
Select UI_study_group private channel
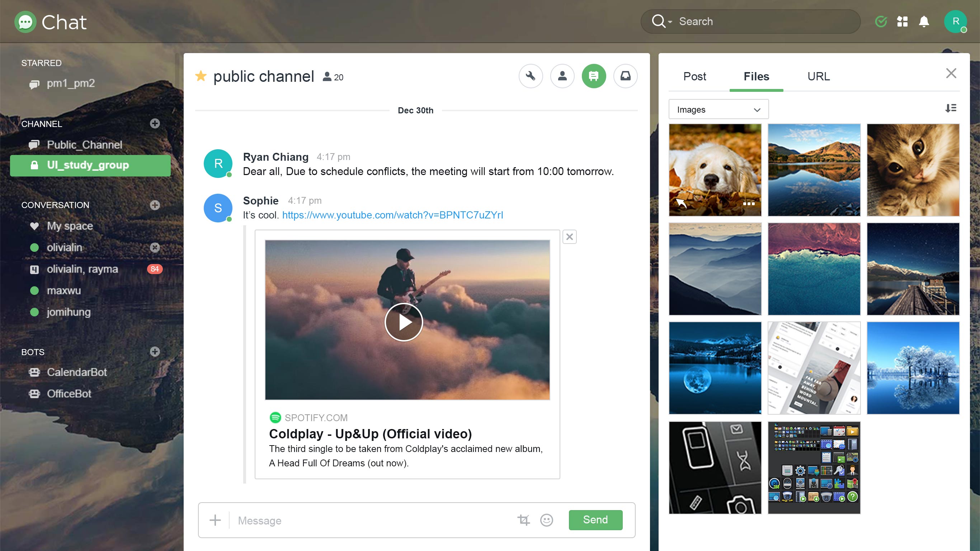coord(90,165)
